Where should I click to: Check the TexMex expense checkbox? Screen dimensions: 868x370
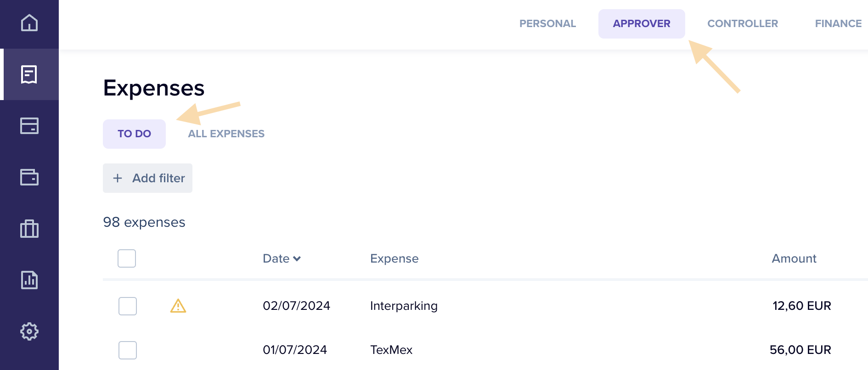click(x=128, y=350)
